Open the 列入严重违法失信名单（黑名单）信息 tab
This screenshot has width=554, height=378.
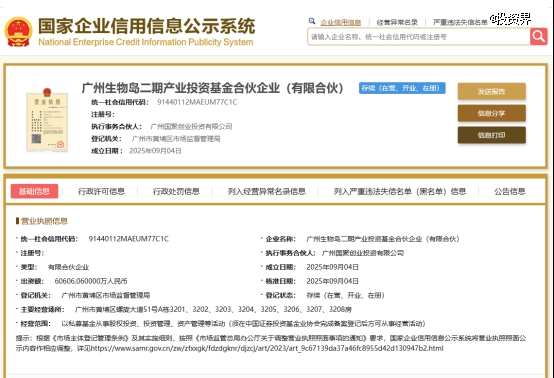click(x=400, y=191)
